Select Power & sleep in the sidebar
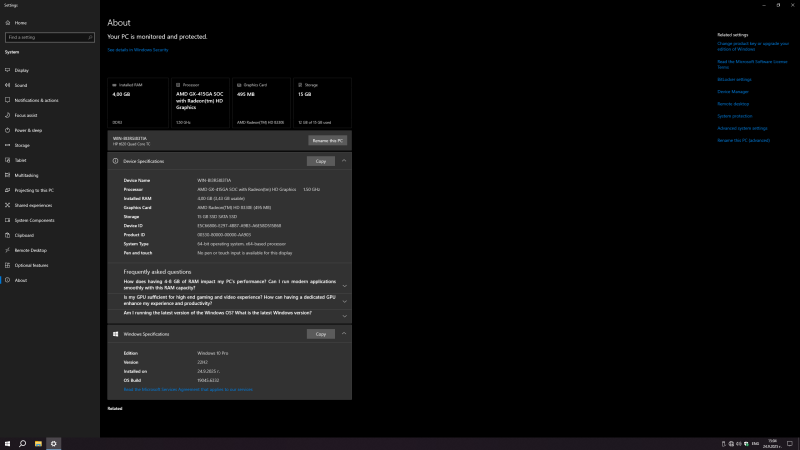Viewport: 800px width, 450px height. (x=28, y=130)
